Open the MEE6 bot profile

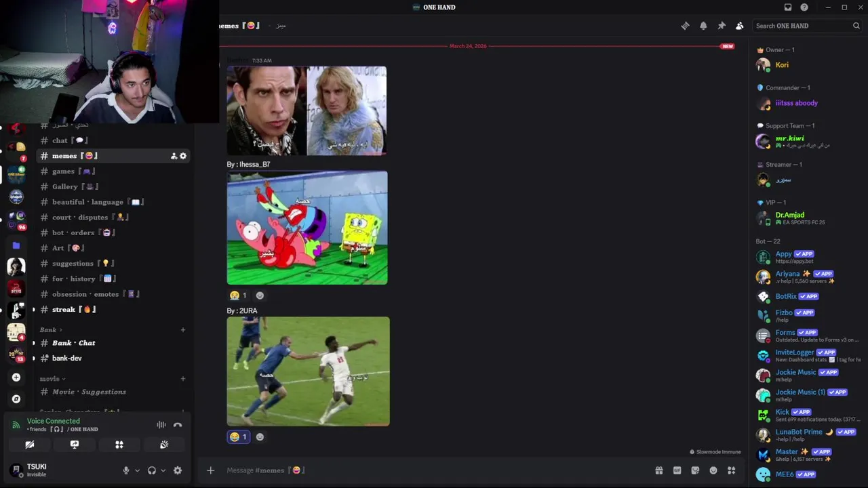[808, 474]
